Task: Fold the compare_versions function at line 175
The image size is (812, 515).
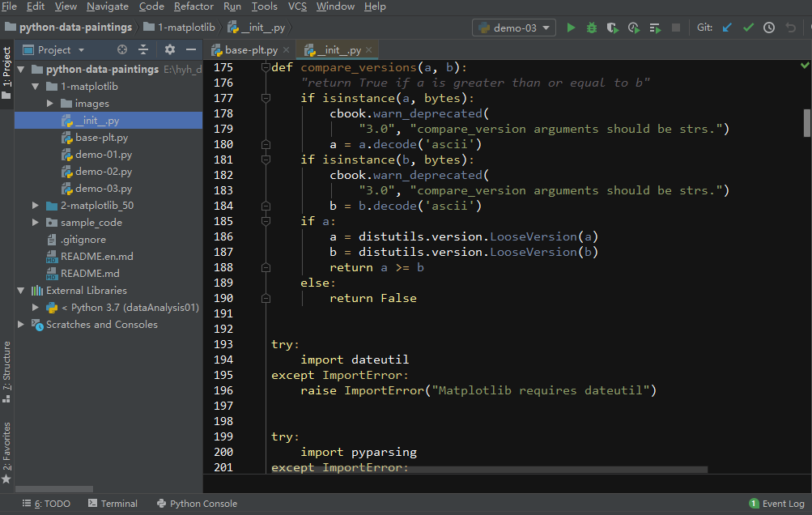Action: [266, 67]
